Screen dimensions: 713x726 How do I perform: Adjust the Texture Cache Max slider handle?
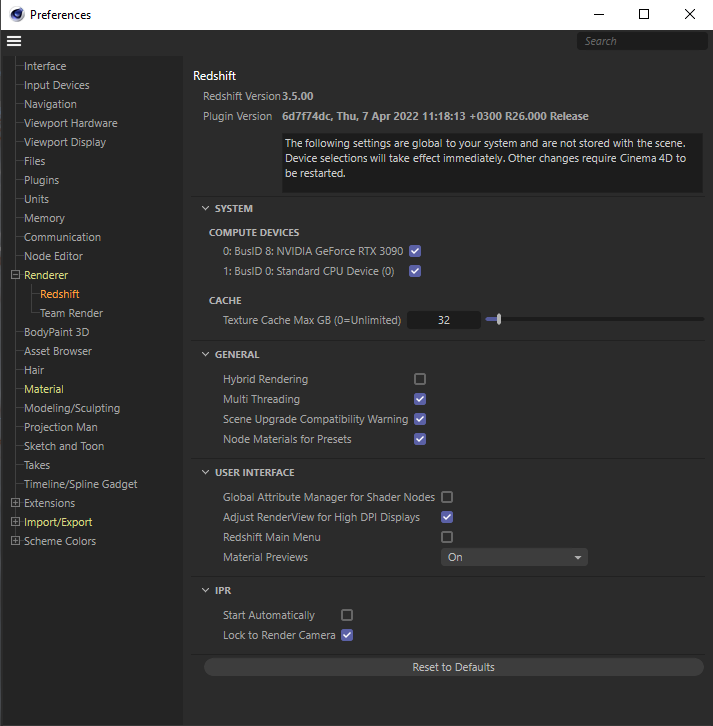[x=499, y=319]
